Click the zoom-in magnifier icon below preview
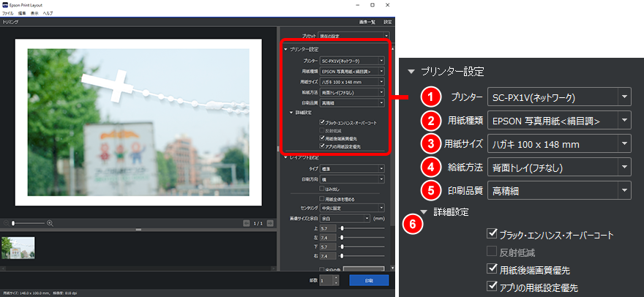644x297 pixels. (50, 222)
